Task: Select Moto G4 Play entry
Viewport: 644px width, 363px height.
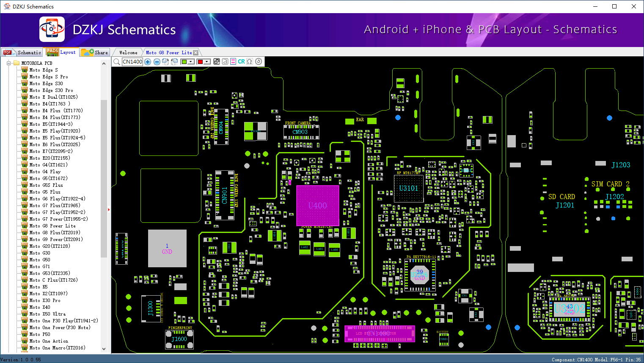Action: [45, 172]
